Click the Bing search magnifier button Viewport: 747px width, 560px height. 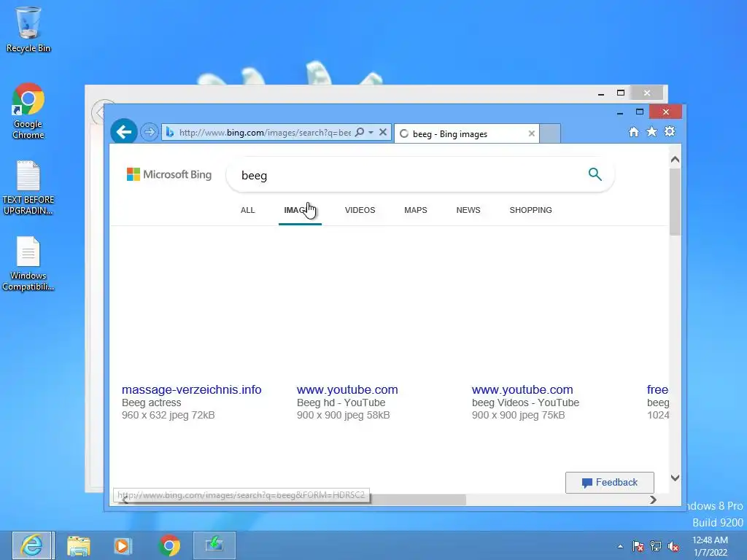click(x=595, y=174)
